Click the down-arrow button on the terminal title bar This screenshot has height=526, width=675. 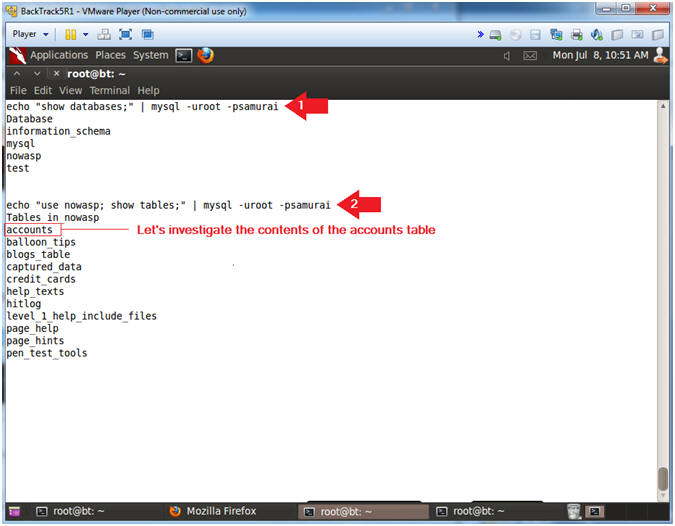click(37, 74)
